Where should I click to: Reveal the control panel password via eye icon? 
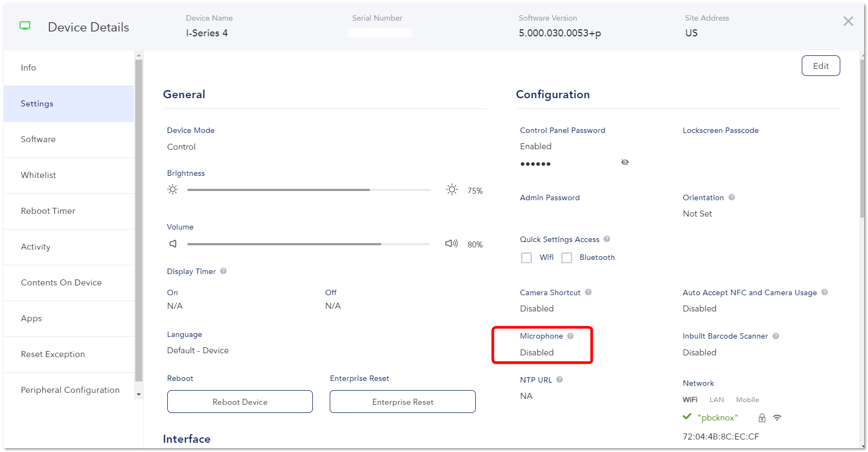[x=625, y=162]
